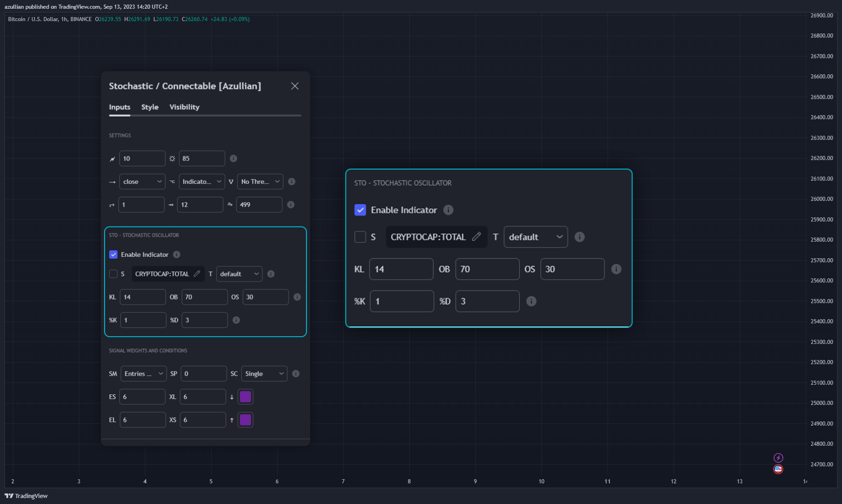Expand the Indicato... dropdown

202,182
